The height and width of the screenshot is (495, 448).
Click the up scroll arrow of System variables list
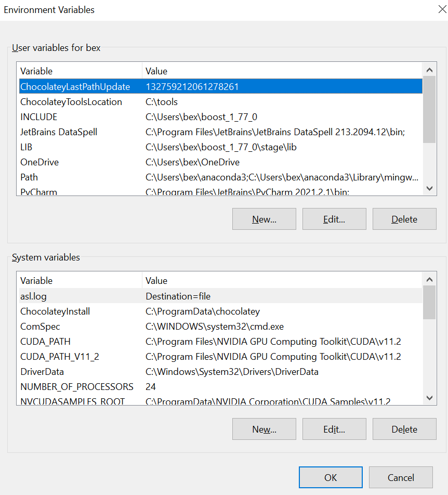[x=430, y=279]
